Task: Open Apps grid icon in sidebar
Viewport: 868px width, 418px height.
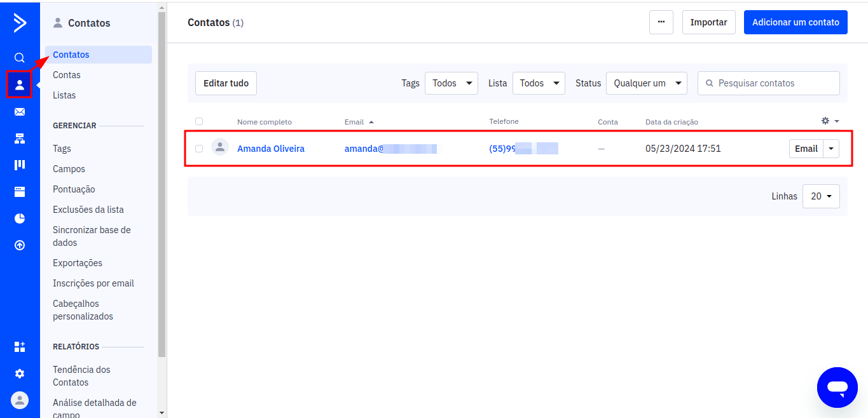Action: 20,347
